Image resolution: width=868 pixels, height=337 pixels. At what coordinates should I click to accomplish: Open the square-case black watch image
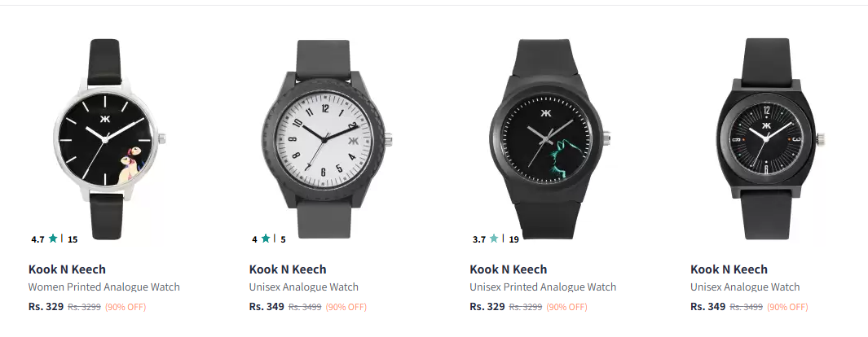pos(767,138)
